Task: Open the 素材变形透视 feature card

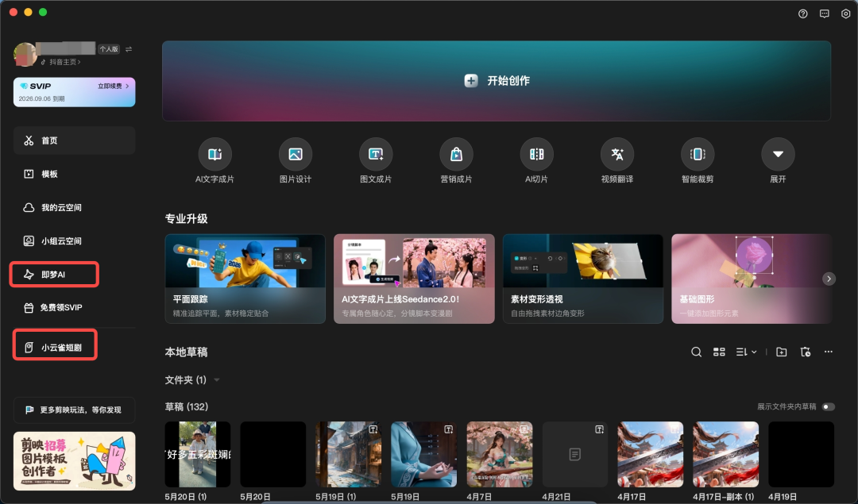Action: (583, 279)
